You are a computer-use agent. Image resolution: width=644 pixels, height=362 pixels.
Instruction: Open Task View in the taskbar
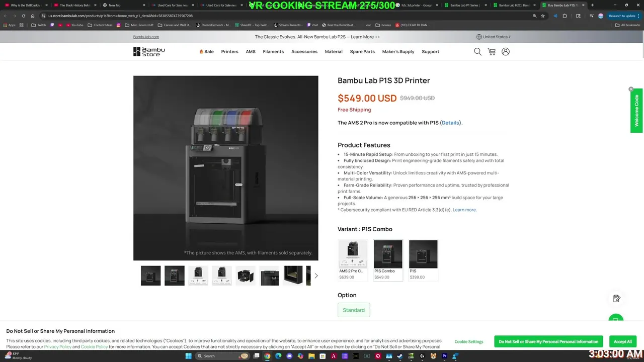coord(256,356)
